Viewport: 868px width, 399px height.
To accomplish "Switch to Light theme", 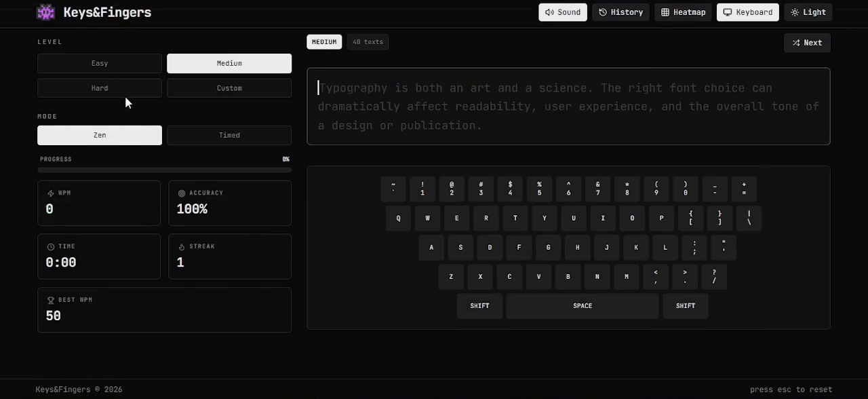I will pyautogui.click(x=808, y=12).
